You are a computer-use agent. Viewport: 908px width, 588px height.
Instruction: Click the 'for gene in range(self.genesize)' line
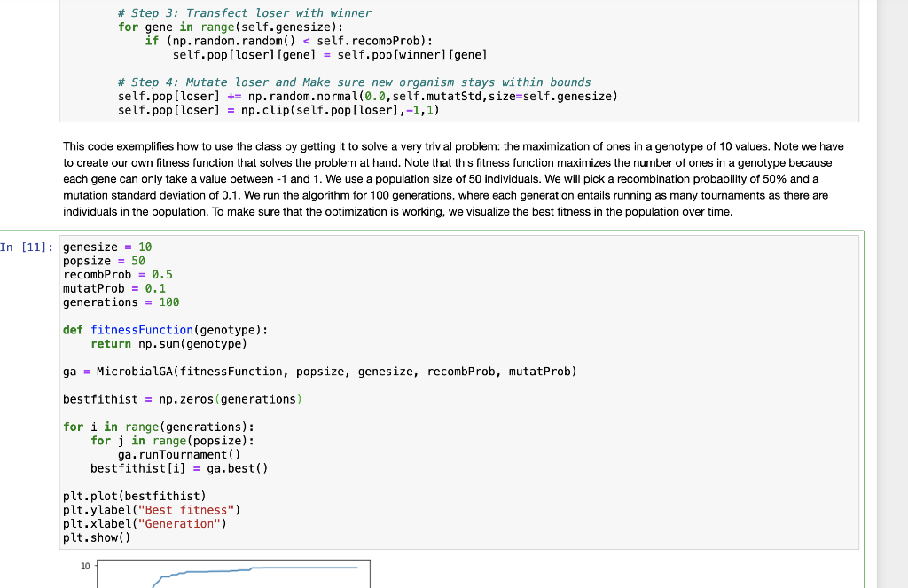click(x=231, y=27)
